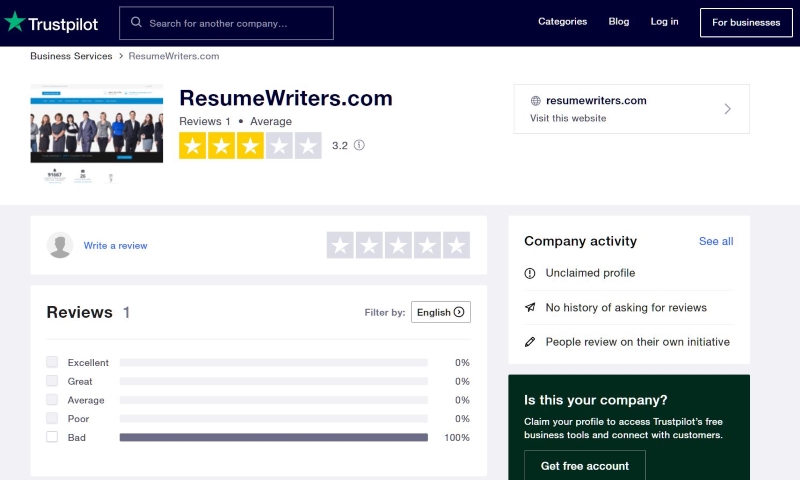
Task: Click No history of asking for reviews
Action: [x=626, y=308]
